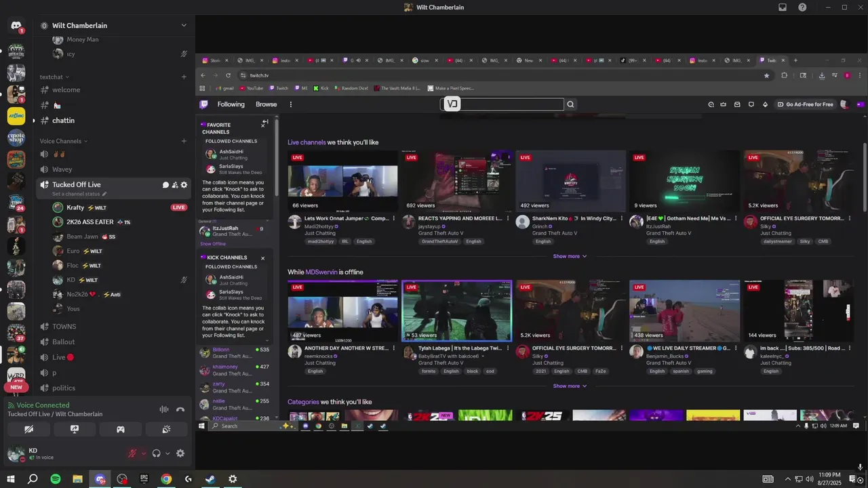Turn on camera in voice panel
This screenshot has height=488, width=868.
[28, 429]
